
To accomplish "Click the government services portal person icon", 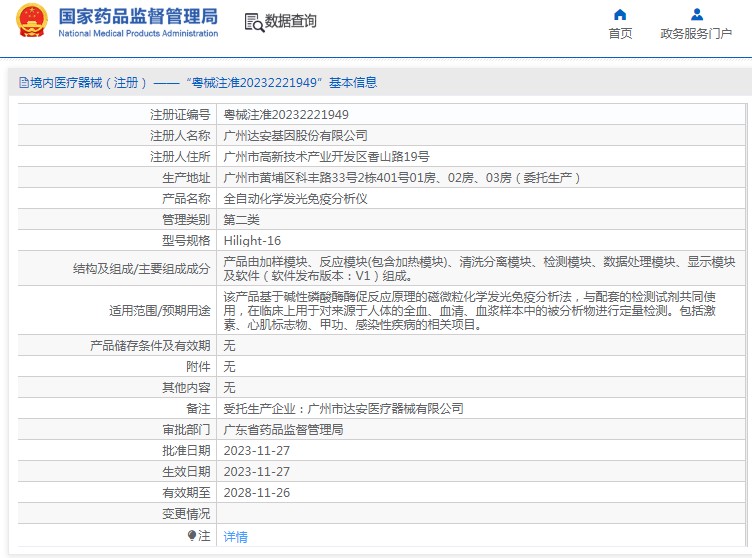I will coord(696,14).
